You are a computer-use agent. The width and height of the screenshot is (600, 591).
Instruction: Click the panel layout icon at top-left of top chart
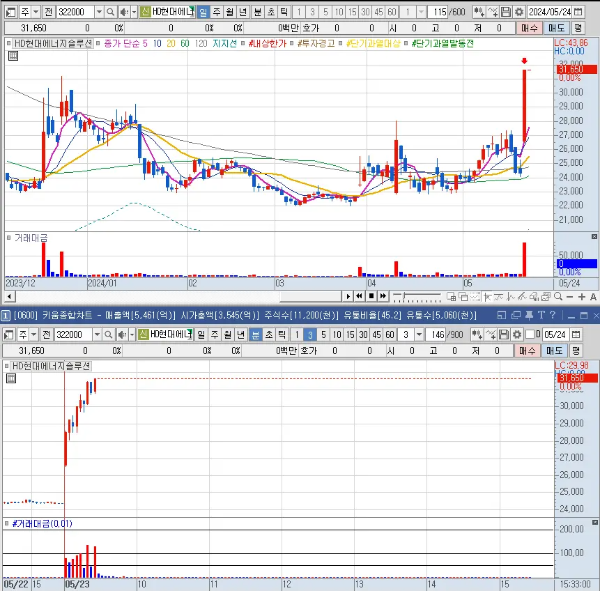pos(11,12)
